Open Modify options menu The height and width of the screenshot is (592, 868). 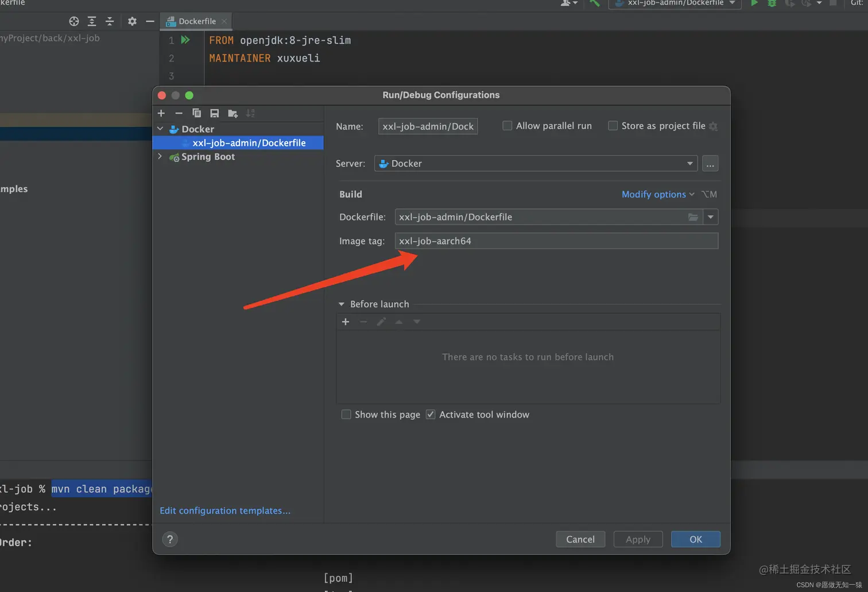[x=658, y=195]
